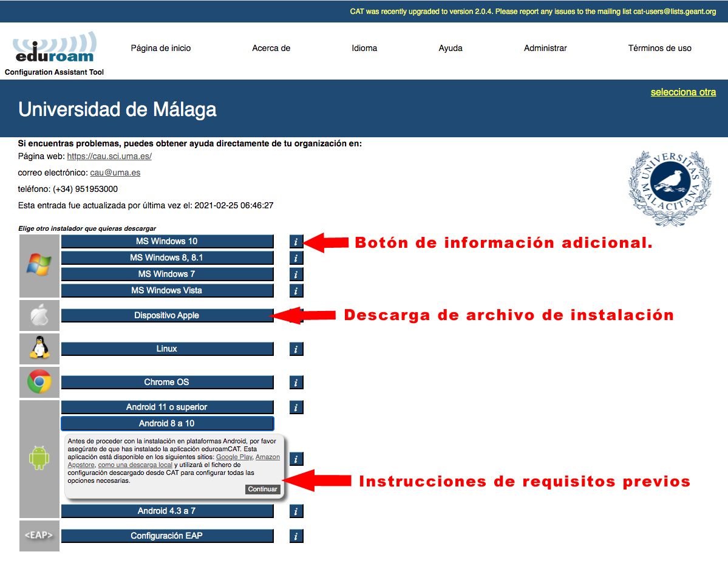Download the MS Windows 10 installer

pos(167,242)
